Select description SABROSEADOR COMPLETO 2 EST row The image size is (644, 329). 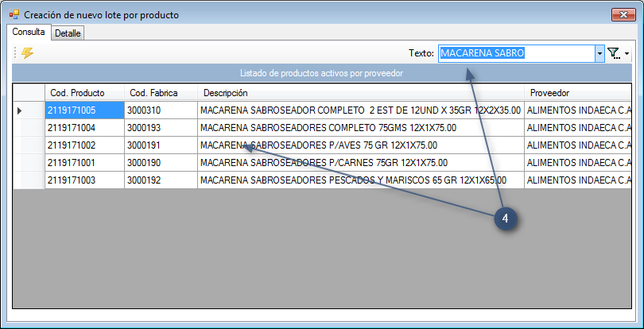(x=361, y=110)
